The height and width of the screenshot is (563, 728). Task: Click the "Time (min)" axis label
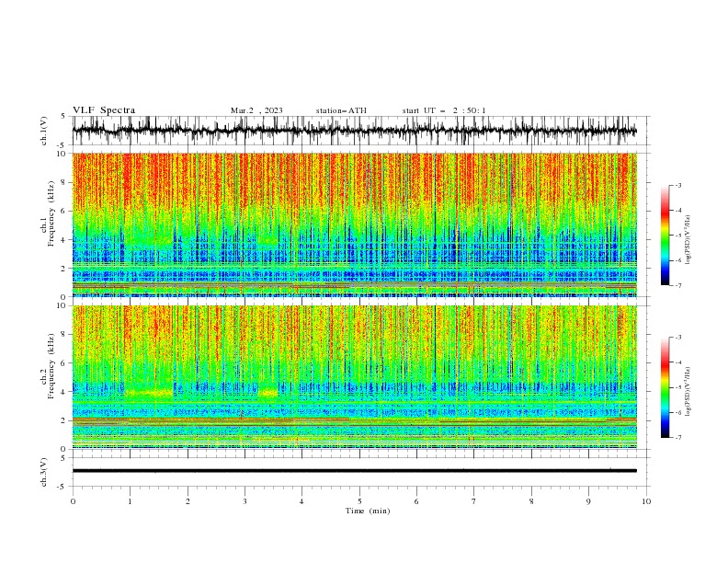(x=368, y=511)
